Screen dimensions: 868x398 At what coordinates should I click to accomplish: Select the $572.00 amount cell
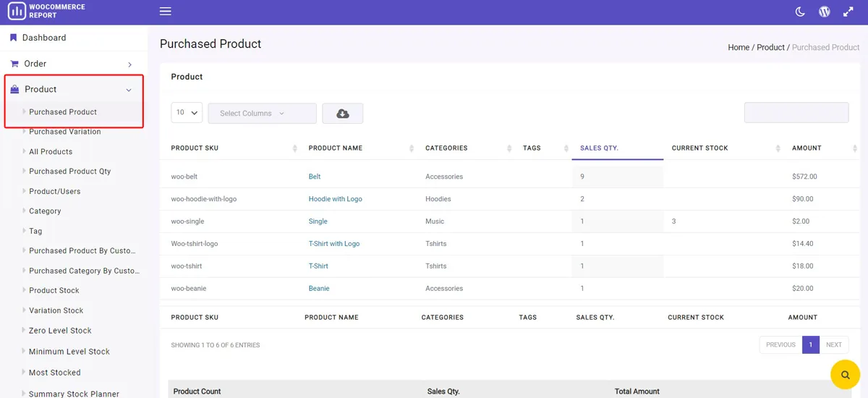(804, 177)
